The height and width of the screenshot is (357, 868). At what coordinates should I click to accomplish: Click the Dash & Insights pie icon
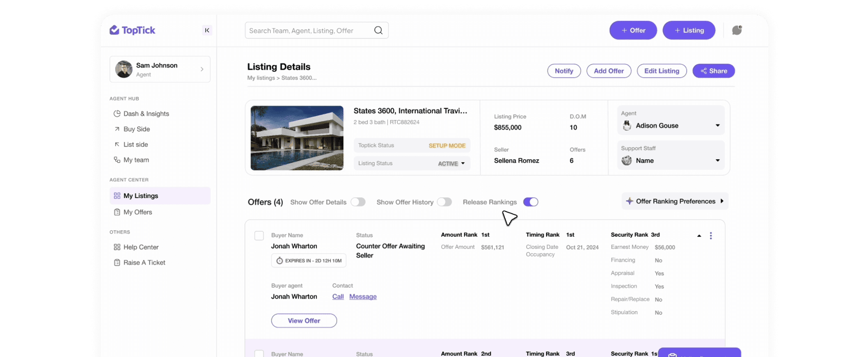coord(117,113)
